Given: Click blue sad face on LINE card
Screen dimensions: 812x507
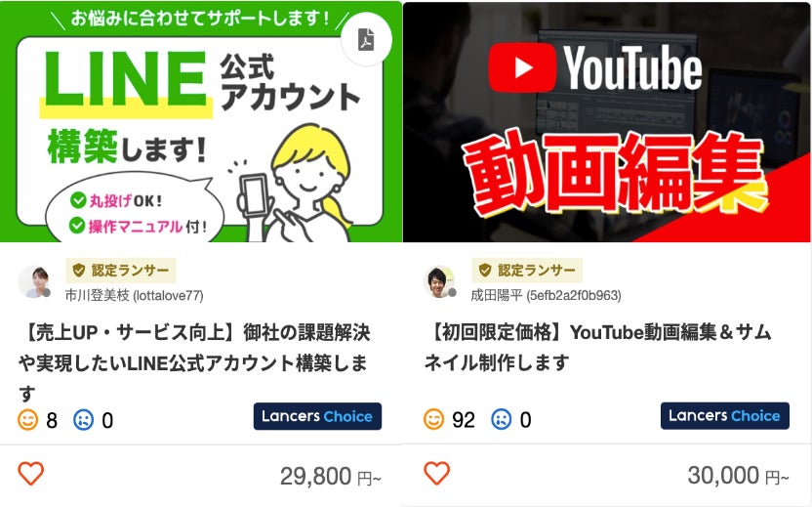Looking at the screenshot, I should point(84,420).
